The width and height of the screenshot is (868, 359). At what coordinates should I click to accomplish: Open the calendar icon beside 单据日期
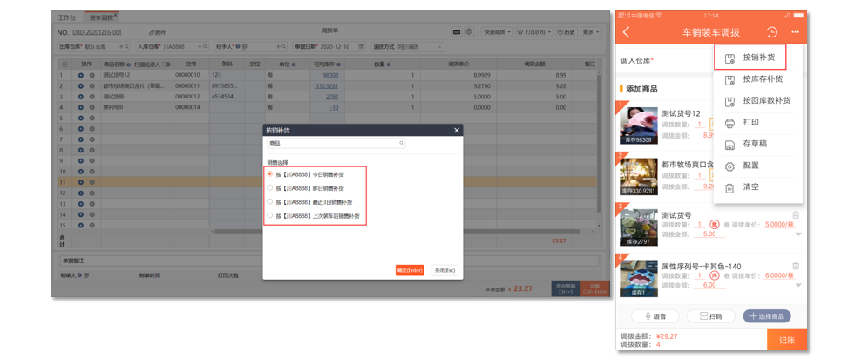[362, 46]
